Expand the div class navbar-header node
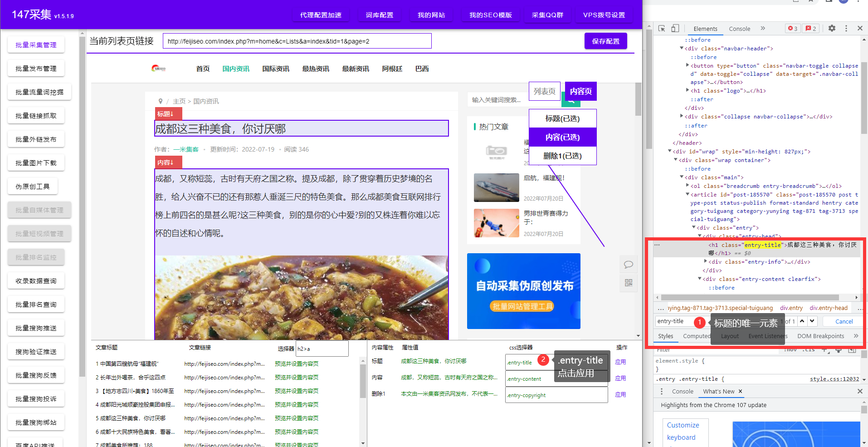This screenshot has height=447, width=868. pyautogui.click(x=682, y=48)
